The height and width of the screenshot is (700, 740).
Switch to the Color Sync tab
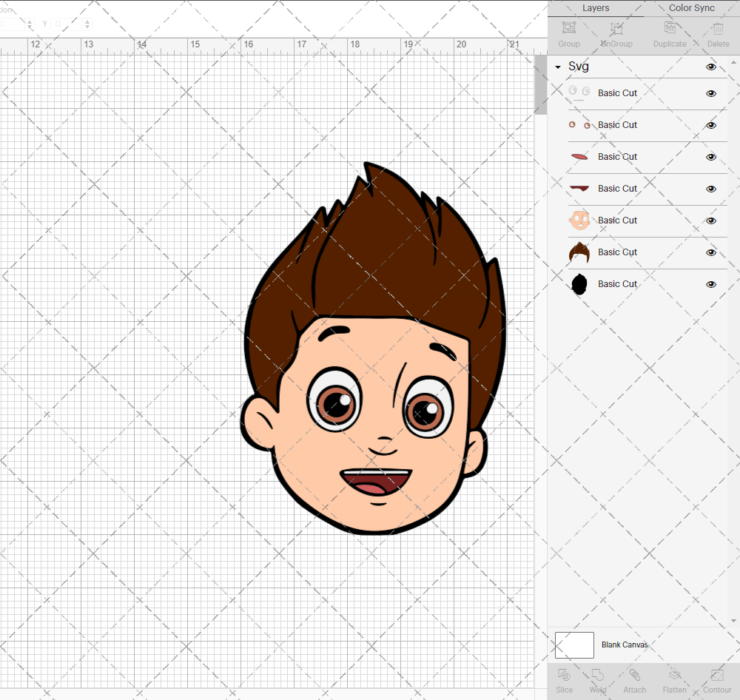tap(691, 8)
